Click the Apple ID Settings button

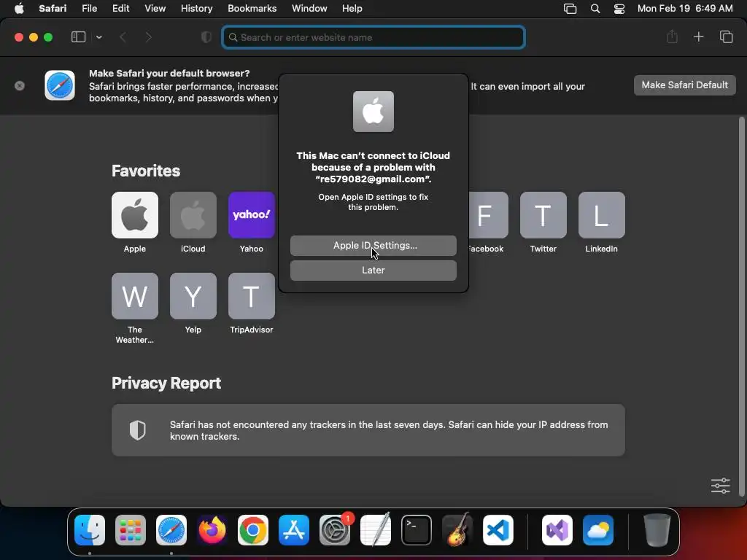(x=373, y=245)
